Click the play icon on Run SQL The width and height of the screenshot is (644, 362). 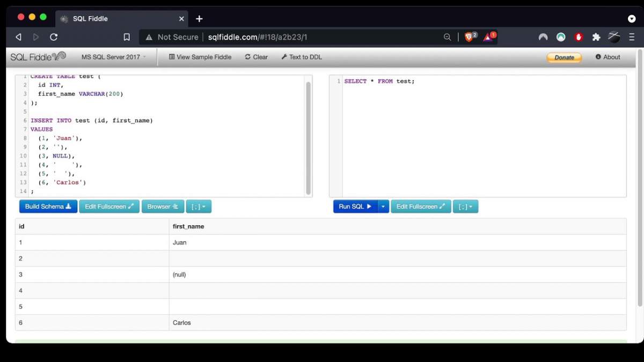pyautogui.click(x=369, y=206)
